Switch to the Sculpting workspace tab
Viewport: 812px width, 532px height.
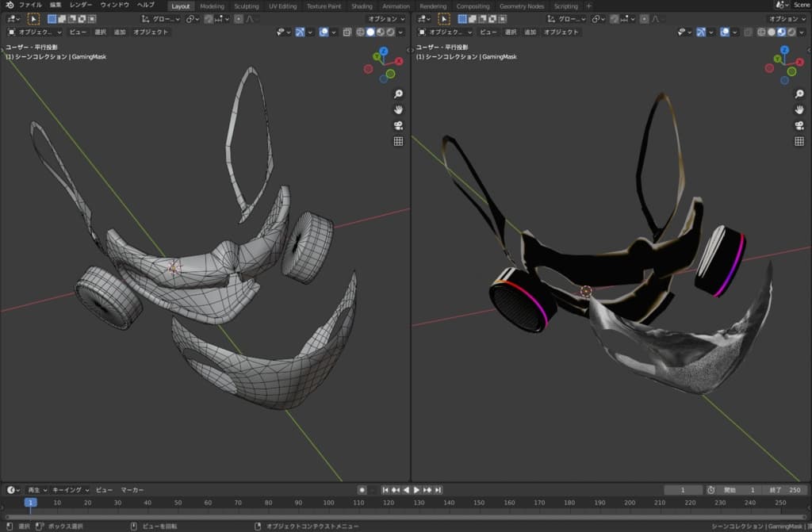(x=247, y=6)
